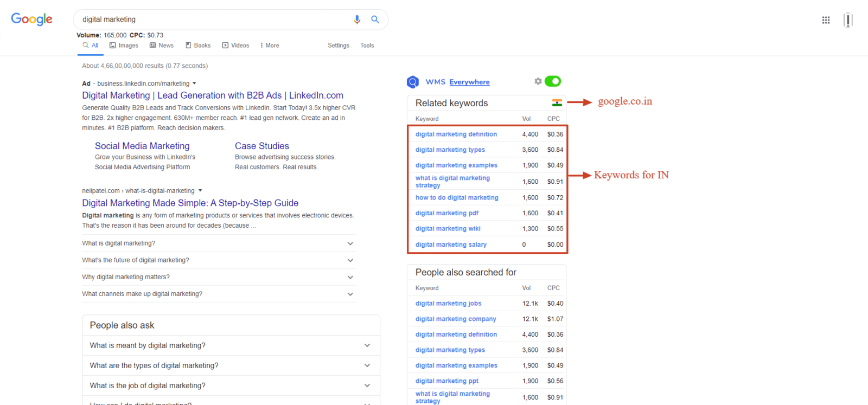The height and width of the screenshot is (405, 868).
Task: Switch to the News tab
Action: click(162, 46)
